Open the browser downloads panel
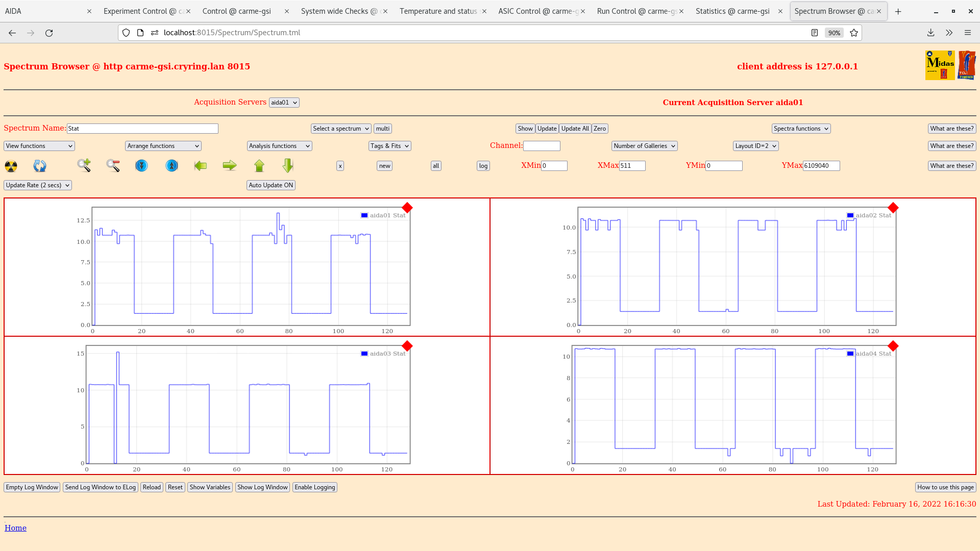 [x=930, y=33]
